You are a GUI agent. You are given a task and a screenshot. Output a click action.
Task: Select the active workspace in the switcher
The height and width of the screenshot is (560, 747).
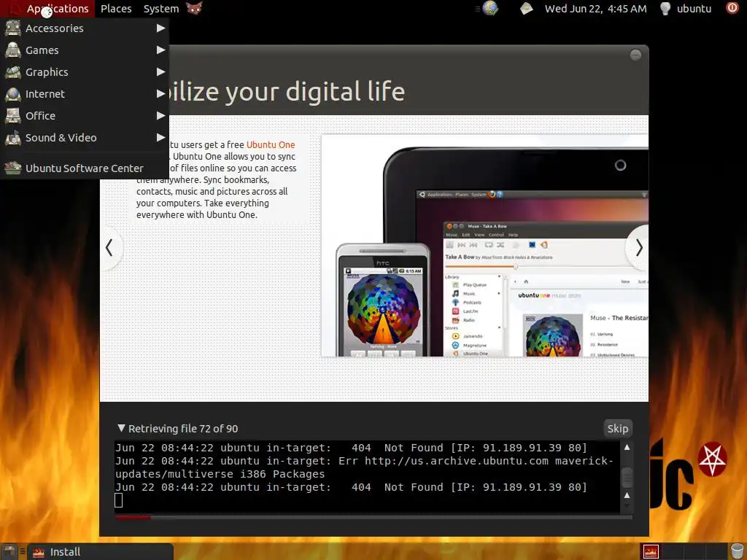(x=651, y=551)
